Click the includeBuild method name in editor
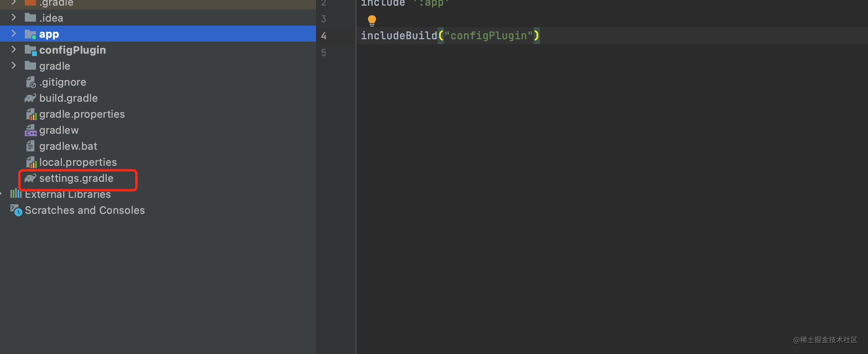The image size is (868, 354). point(399,36)
